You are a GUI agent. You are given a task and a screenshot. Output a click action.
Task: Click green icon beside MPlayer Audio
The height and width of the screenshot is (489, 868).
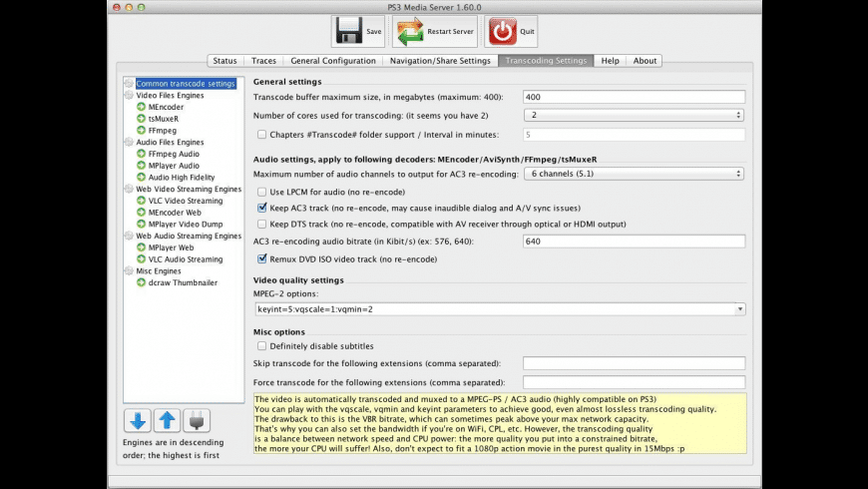pos(141,165)
